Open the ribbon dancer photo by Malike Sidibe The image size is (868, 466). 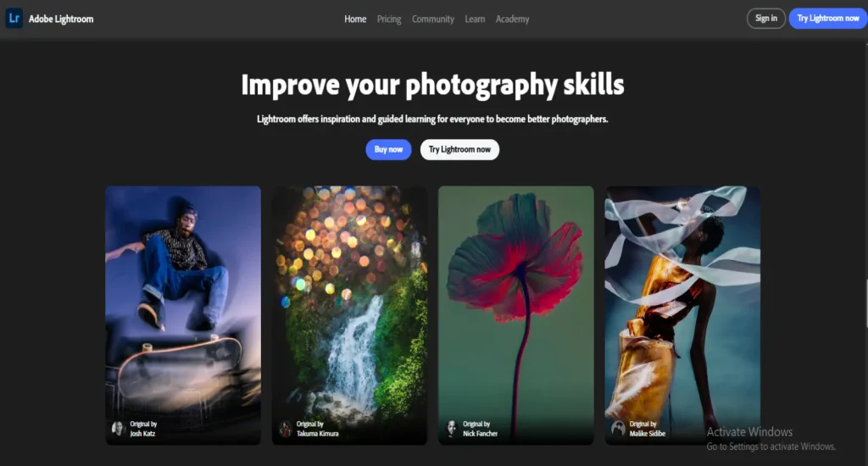(682, 315)
